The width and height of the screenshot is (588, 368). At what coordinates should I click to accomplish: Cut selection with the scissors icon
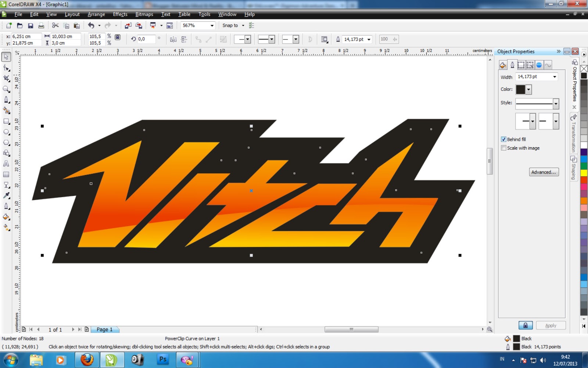coord(55,25)
